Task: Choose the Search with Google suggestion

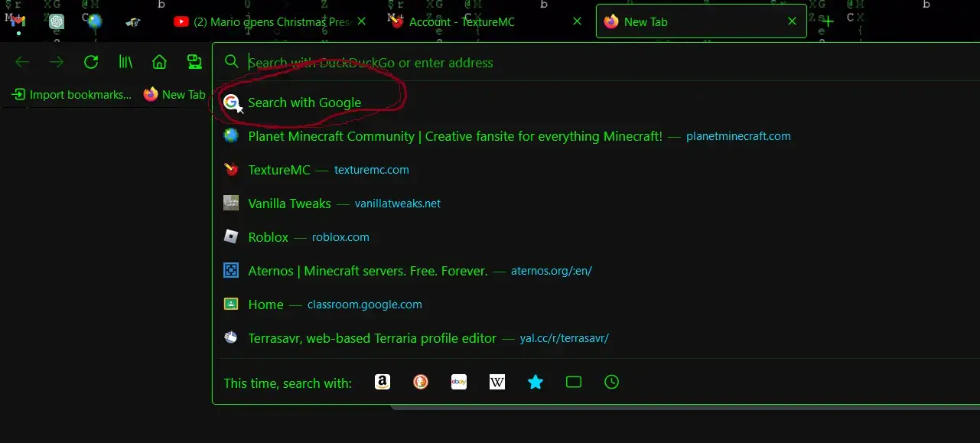Action: click(597, 103)
